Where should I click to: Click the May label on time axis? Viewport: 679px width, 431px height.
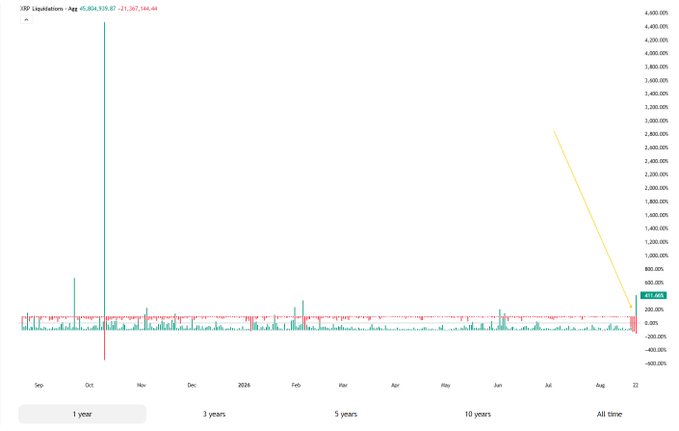pyautogui.click(x=446, y=385)
